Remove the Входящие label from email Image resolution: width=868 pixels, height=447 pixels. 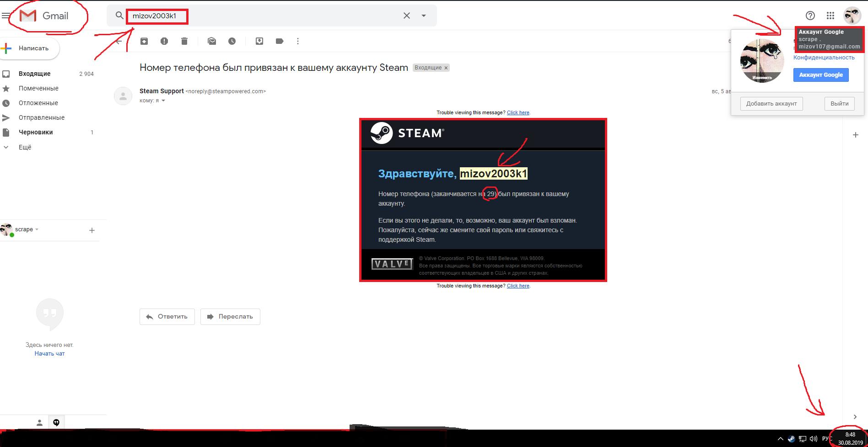446,68
